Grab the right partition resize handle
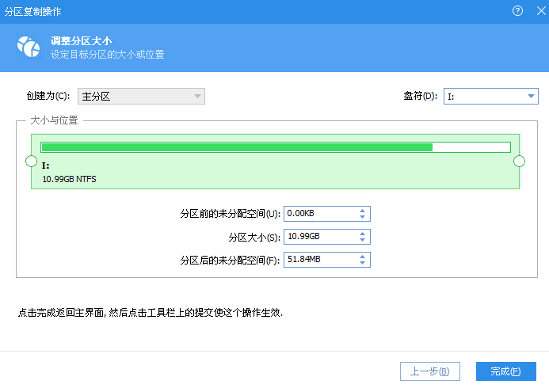Viewport: 549px width, 392px height. (x=519, y=162)
